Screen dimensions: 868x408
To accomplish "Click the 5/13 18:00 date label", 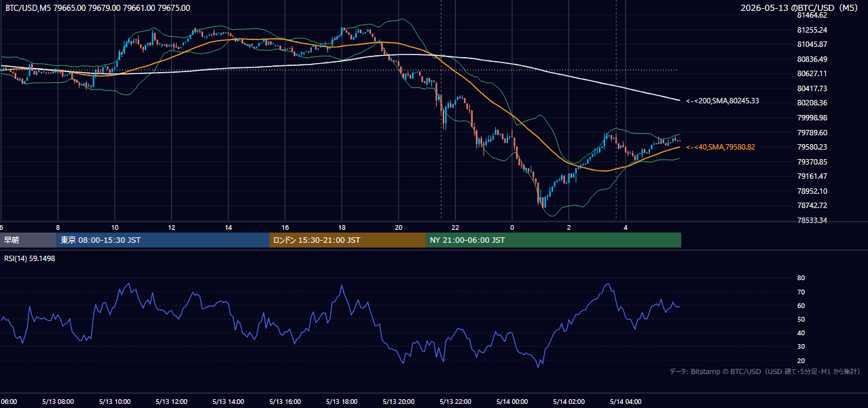I will pos(342,401).
